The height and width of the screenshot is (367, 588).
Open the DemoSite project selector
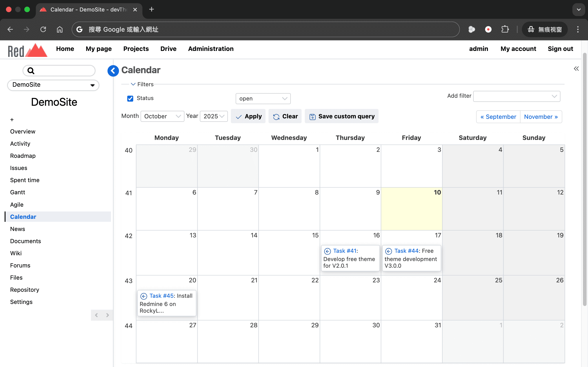[x=53, y=85]
